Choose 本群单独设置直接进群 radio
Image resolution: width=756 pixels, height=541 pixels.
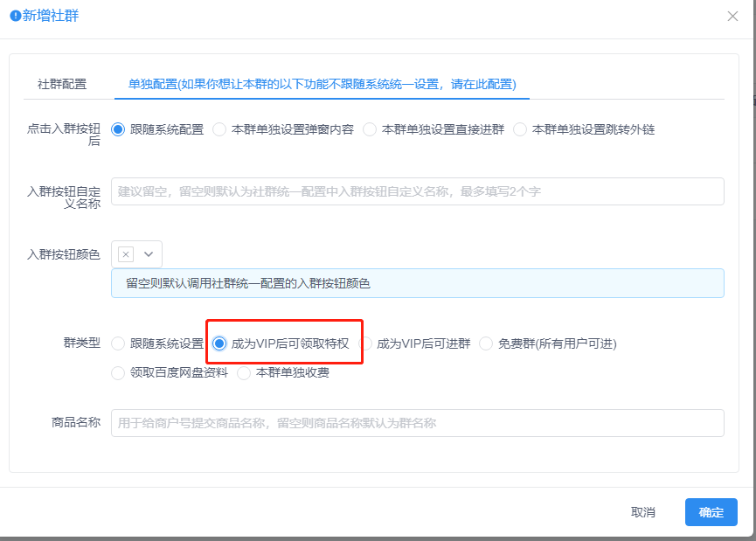pyautogui.click(x=370, y=129)
